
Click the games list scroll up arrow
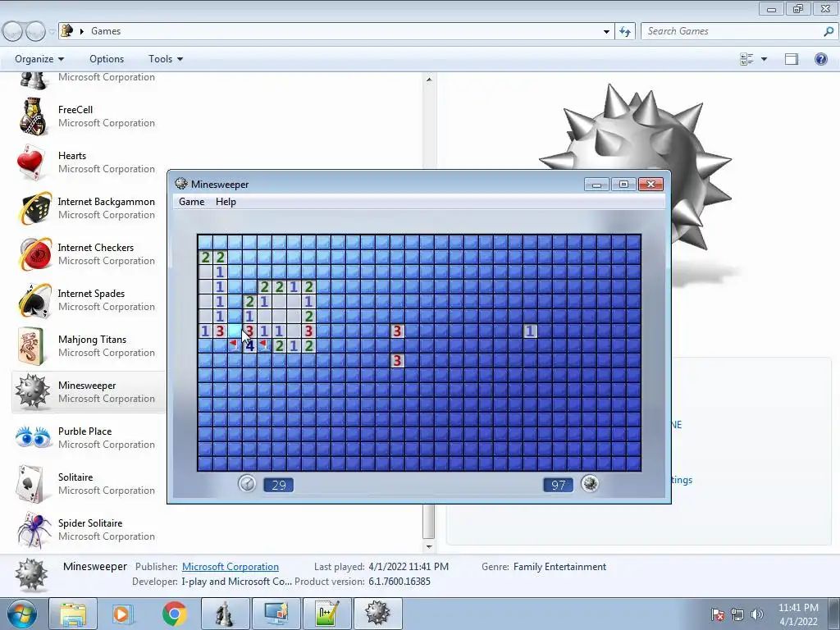(x=428, y=80)
